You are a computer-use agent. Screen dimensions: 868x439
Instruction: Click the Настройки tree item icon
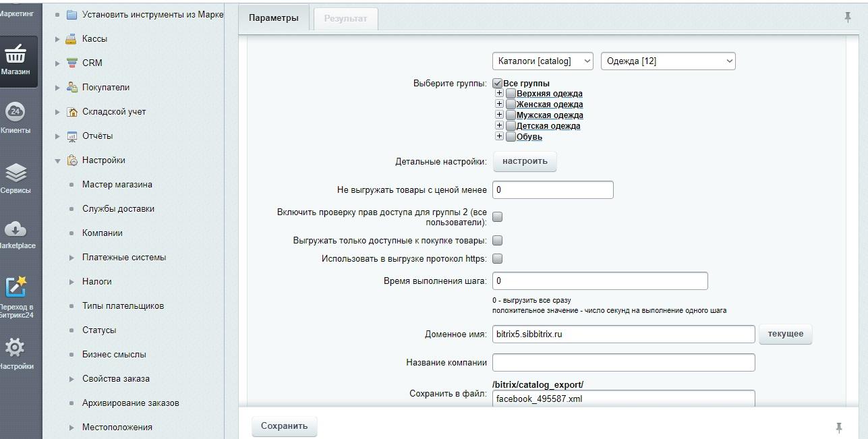(71, 160)
